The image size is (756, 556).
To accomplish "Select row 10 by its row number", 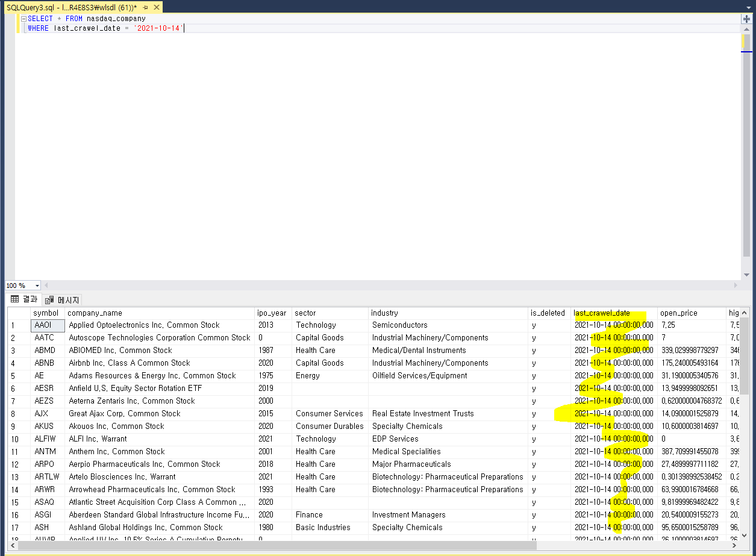I will coord(19,439).
